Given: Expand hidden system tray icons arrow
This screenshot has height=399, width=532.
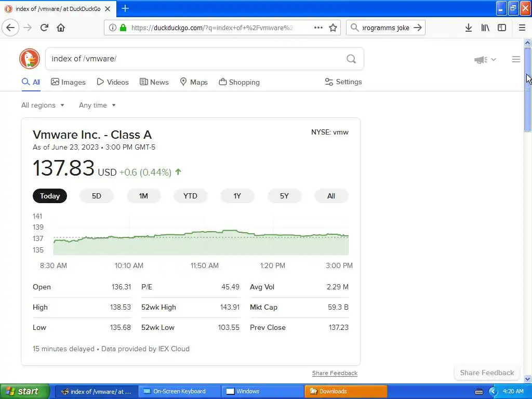Looking at the screenshot, I should click(x=494, y=392).
